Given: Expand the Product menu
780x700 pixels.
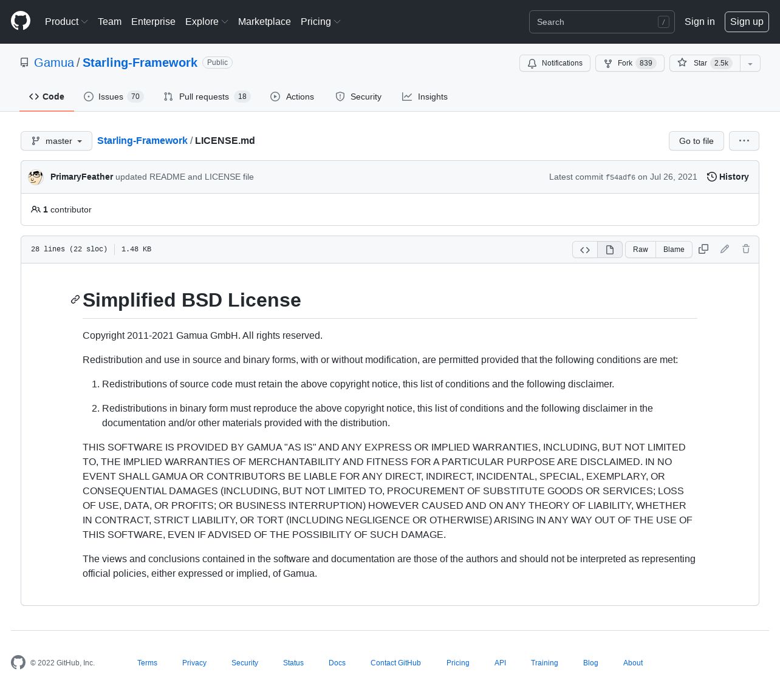Looking at the screenshot, I should coord(66,22).
